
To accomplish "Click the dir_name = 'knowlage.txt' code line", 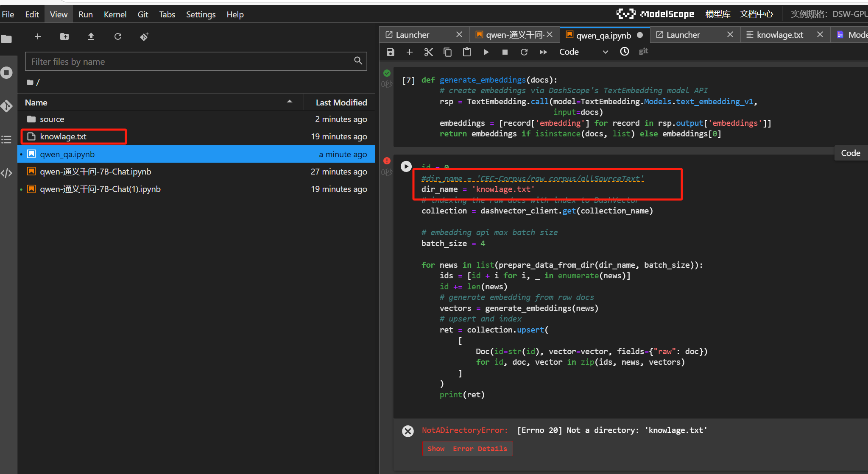I will pos(478,189).
